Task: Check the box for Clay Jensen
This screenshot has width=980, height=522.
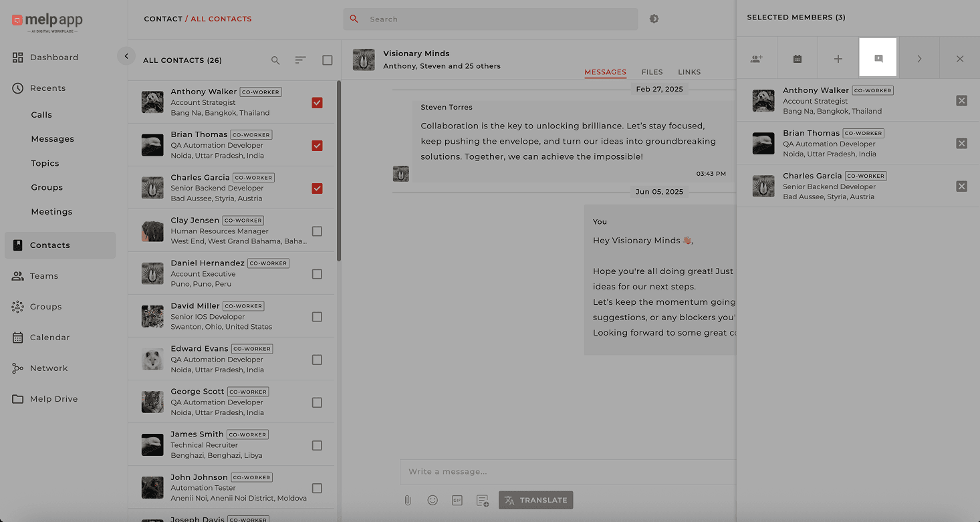Action: tap(317, 231)
